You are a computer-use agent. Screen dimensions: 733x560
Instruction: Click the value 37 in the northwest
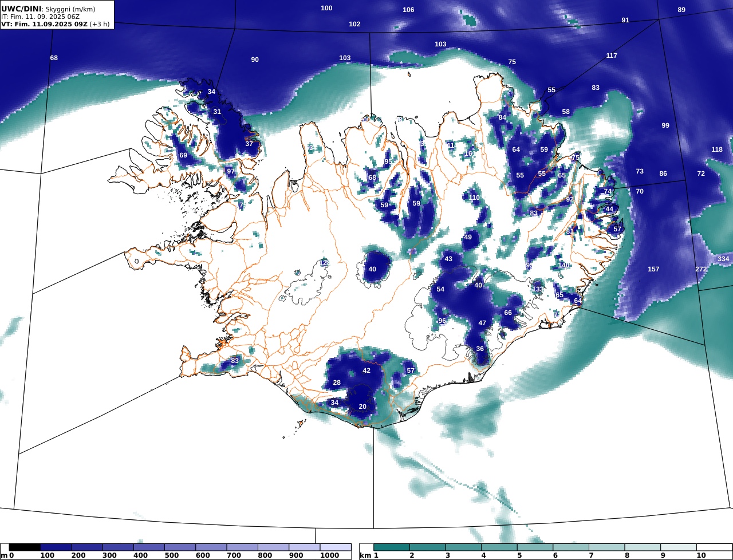pyautogui.click(x=249, y=144)
